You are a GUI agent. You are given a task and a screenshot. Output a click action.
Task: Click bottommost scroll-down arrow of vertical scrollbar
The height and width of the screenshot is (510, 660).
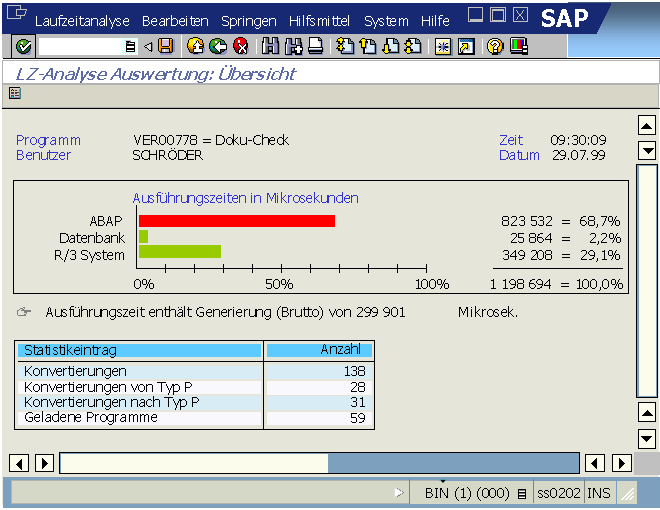click(647, 439)
